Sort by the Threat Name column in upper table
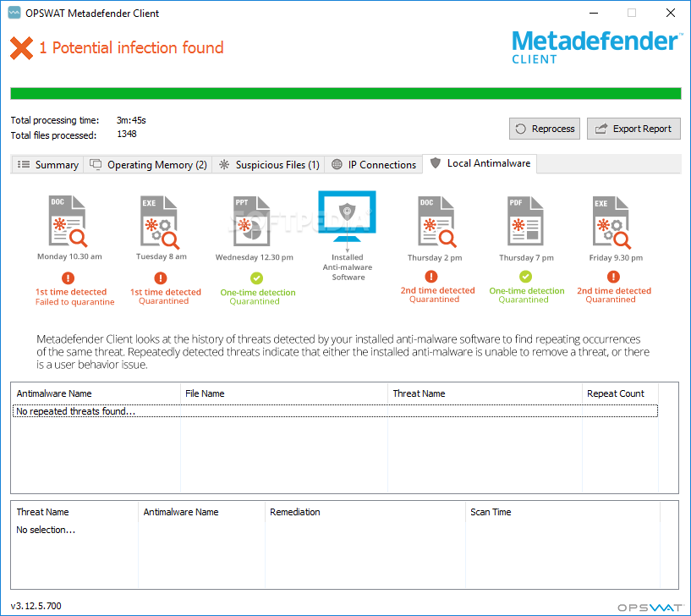 [485, 393]
